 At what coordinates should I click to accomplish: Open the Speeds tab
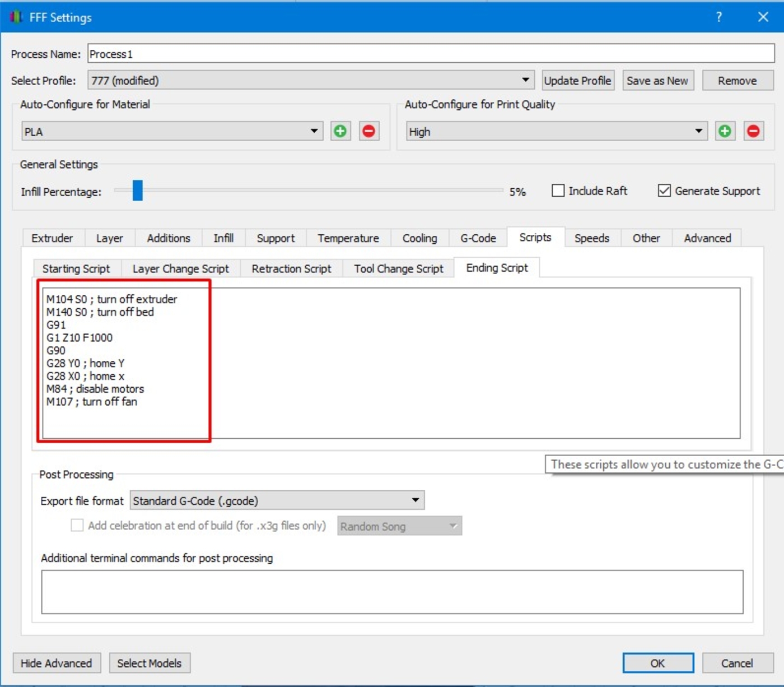(592, 238)
